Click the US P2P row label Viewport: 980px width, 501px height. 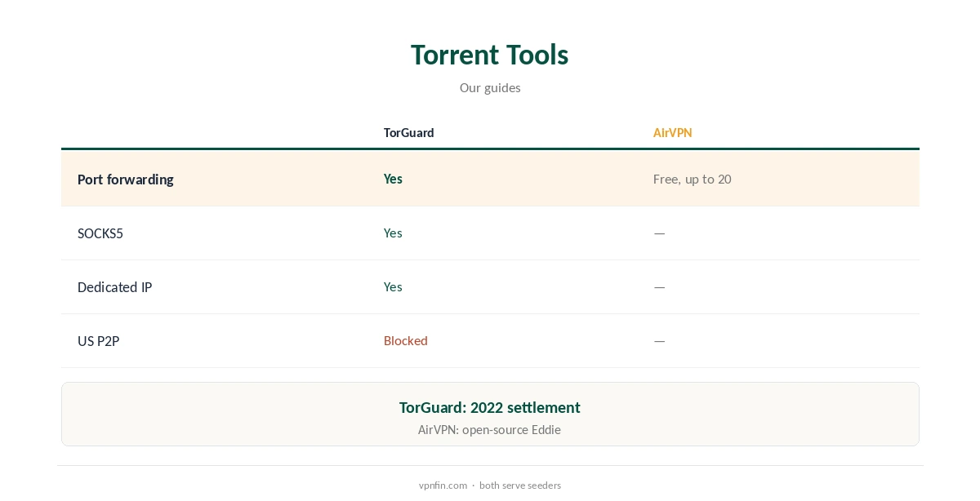click(99, 341)
